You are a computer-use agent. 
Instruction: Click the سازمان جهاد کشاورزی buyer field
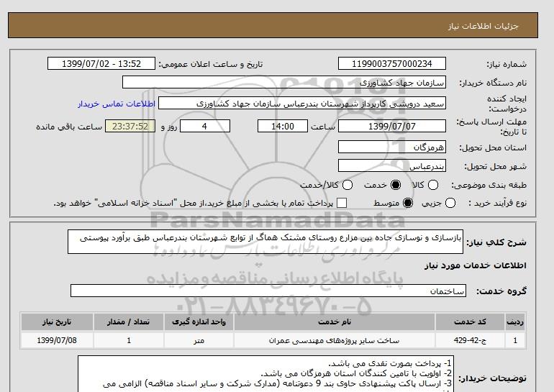[x=284, y=82]
